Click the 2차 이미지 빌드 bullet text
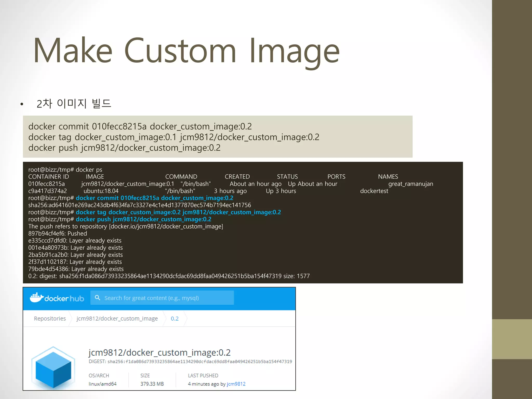The width and height of the screenshot is (532, 399). 74,103
